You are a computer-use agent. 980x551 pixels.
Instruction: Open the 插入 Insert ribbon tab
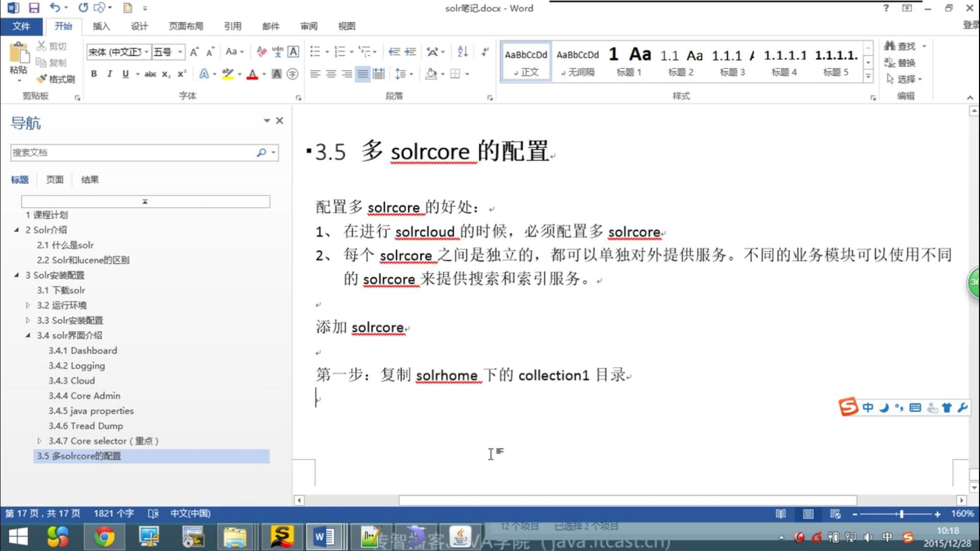pos(101,26)
